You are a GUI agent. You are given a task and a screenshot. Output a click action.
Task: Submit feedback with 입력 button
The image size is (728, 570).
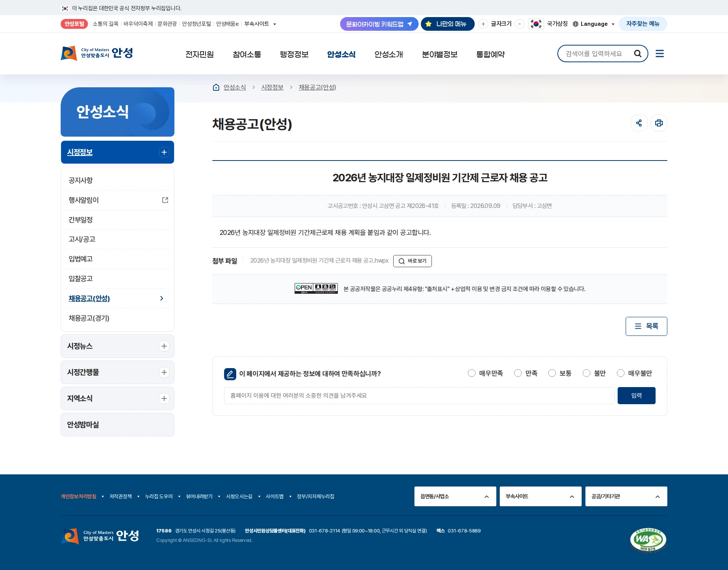637,395
